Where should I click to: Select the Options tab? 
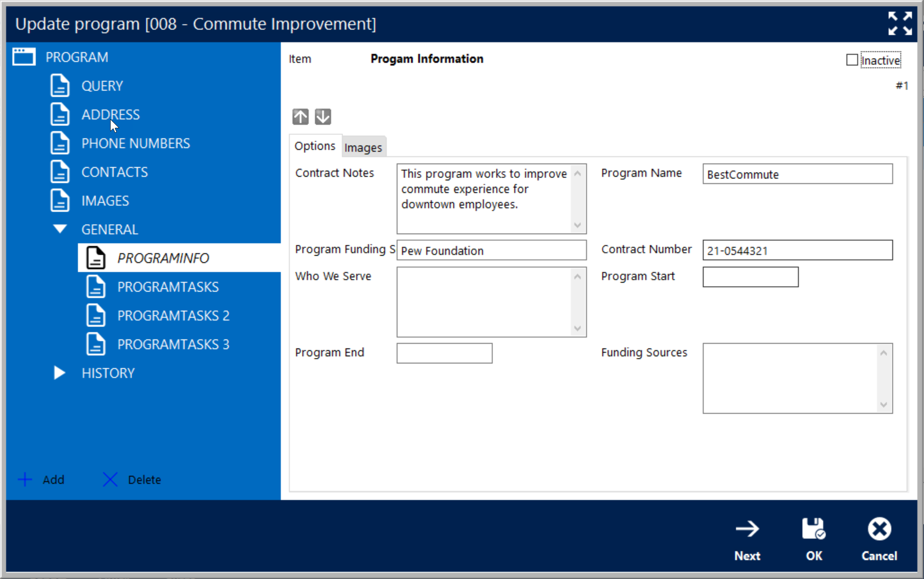tap(315, 147)
